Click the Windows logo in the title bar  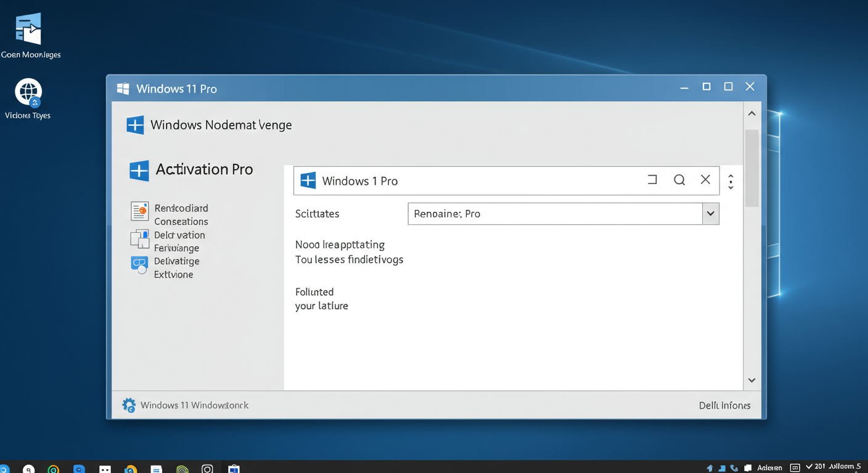coord(123,89)
